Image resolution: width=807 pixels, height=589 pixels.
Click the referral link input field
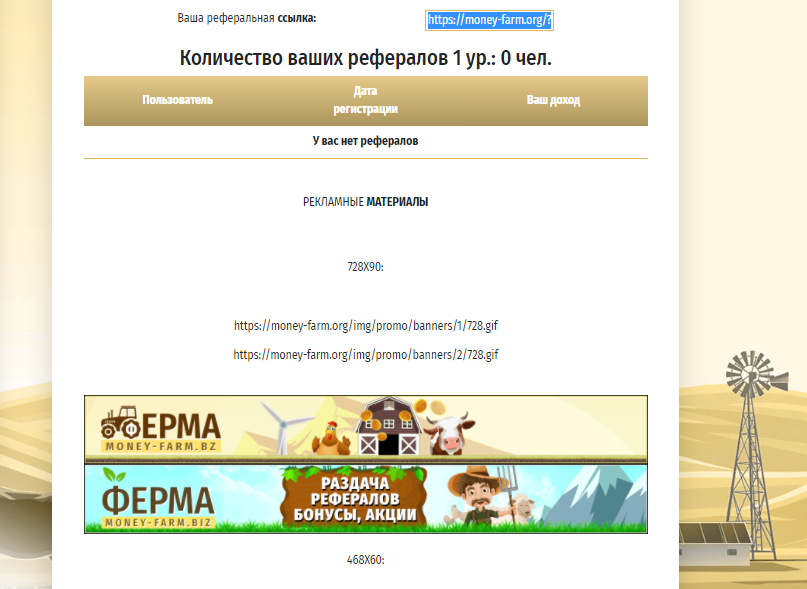pos(489,21)
